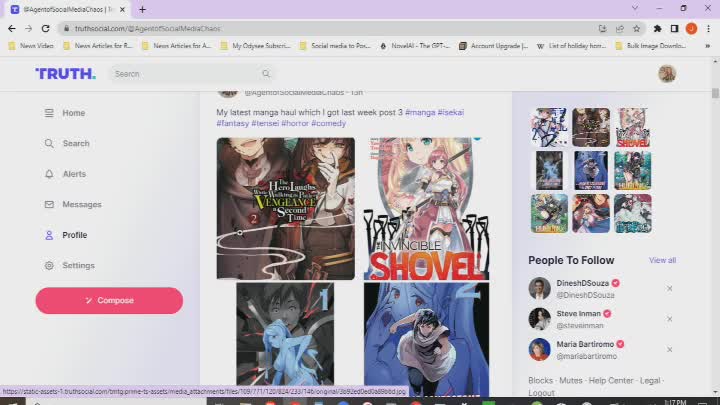
Task: Open the #manga hashtag
Action: point(420,112)
